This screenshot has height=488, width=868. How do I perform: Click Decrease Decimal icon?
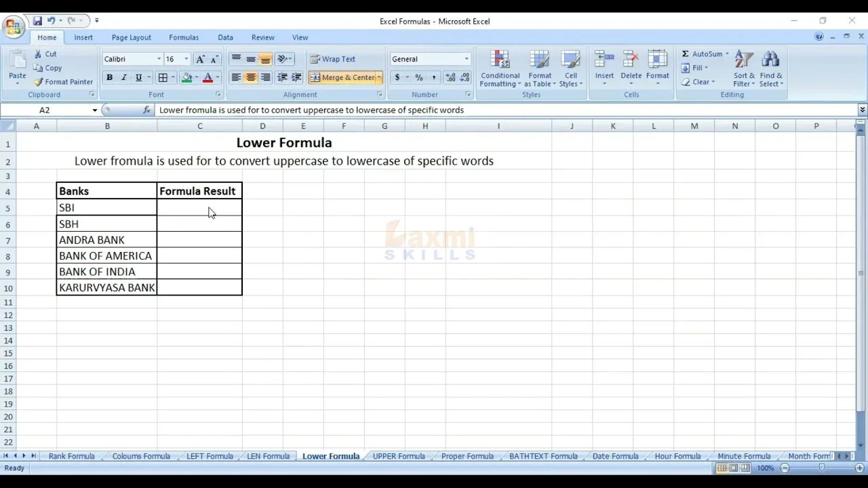click(465, 77)
